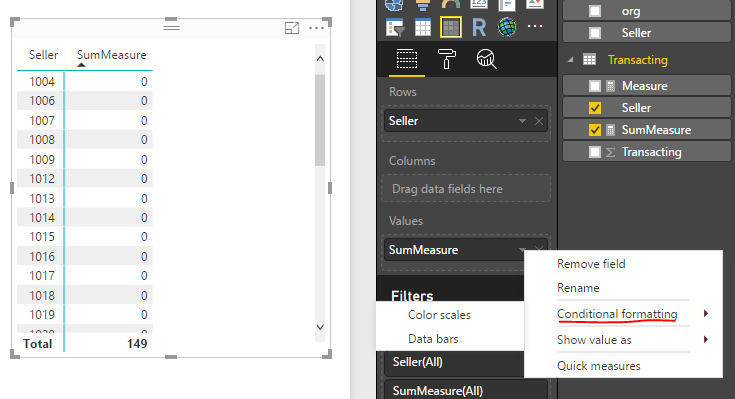Open the Analytics magnifier tab
The height and width of the screenshot is (399, 735).
[x=486, y=59]
